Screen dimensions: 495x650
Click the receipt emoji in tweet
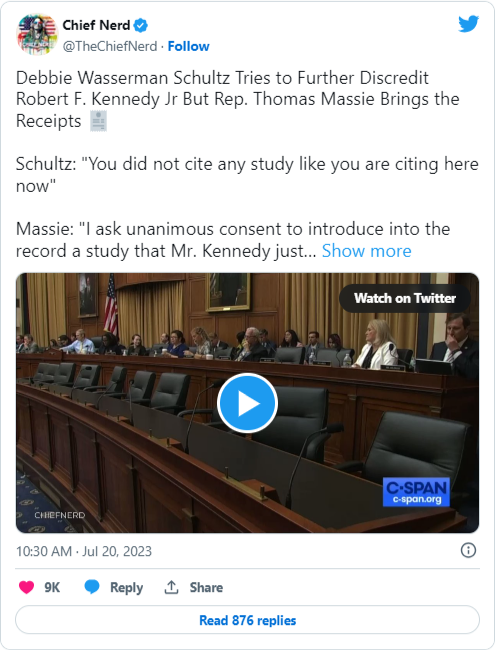click(x=99, y=121)
